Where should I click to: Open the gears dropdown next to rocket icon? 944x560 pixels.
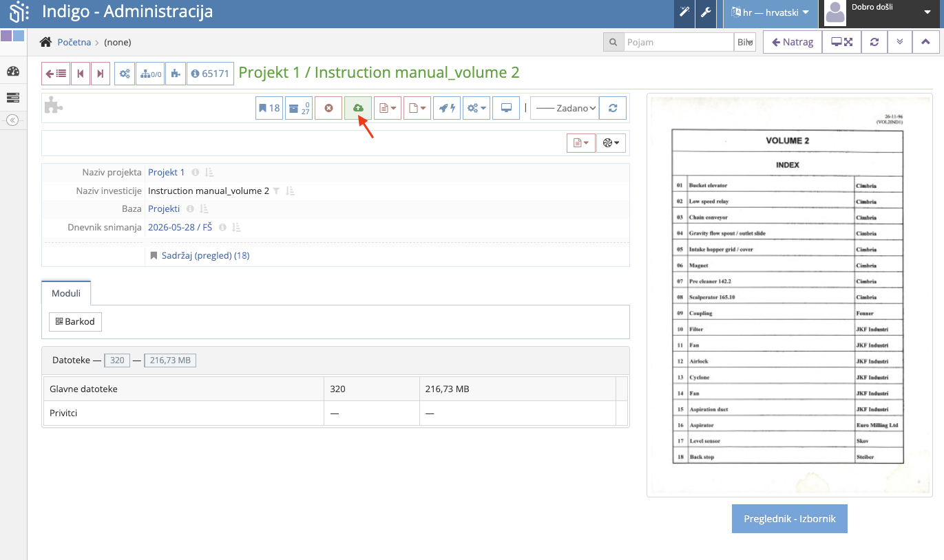[x=476, y=108]
